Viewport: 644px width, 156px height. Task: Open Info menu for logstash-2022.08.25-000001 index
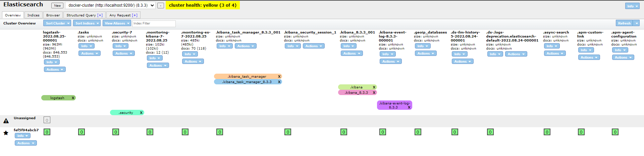(52, 62)
